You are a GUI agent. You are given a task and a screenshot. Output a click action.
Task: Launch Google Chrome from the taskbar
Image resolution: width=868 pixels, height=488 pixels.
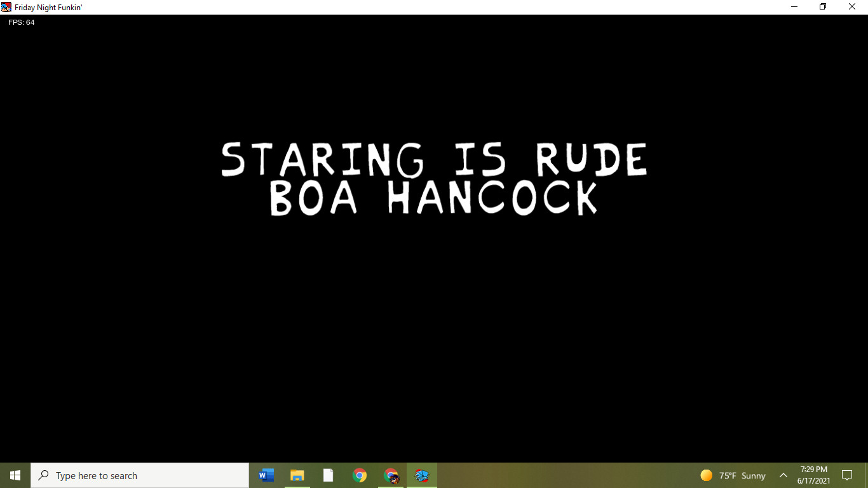pos(360,475)
